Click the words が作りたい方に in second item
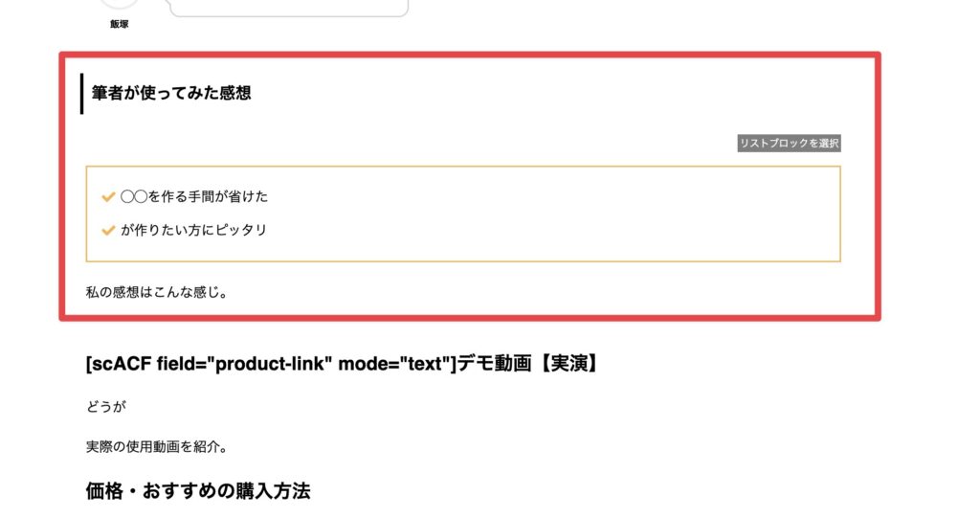980x518 pixels. click(x=165, y=230)
